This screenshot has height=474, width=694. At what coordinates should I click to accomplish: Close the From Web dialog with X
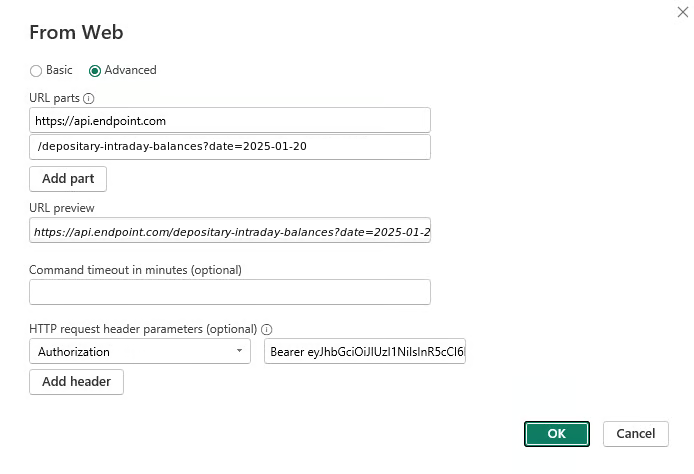[x=682, y=10]
